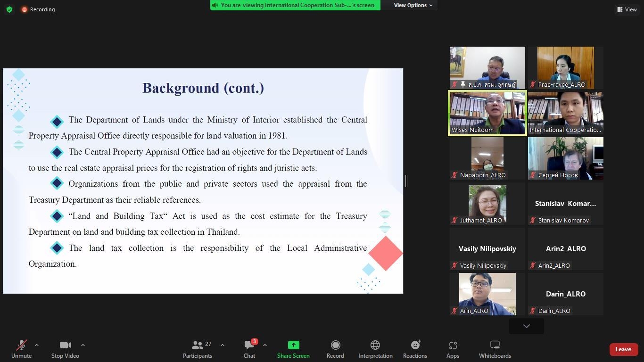The width and height of the screenshot is (644, 362).
Task: Select Stanislav Komarov participant tile
Action: [x=566, y=204]
